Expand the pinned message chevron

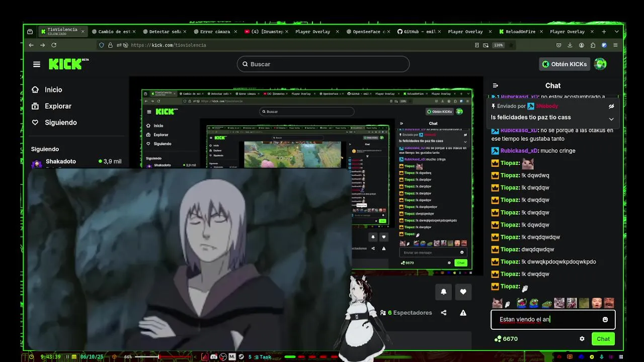(611, 119)
